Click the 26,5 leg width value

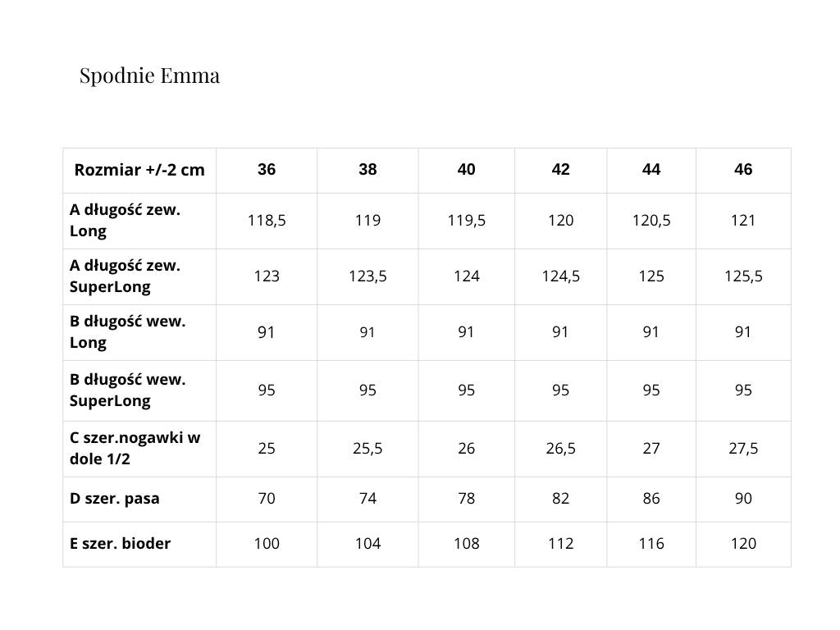[x=560, y=449]
